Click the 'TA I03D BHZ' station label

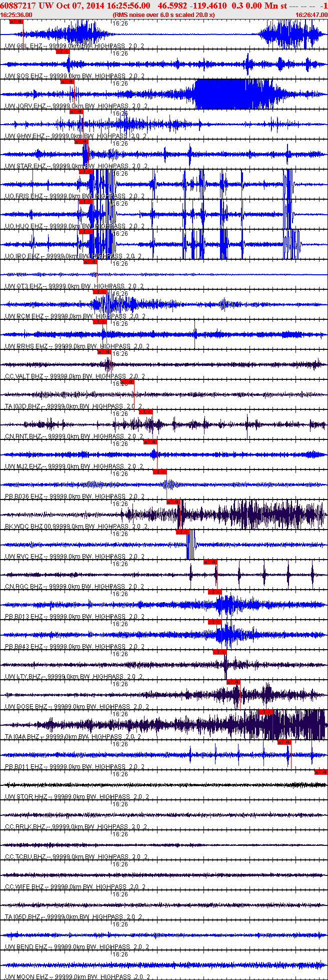click(23, 406)
